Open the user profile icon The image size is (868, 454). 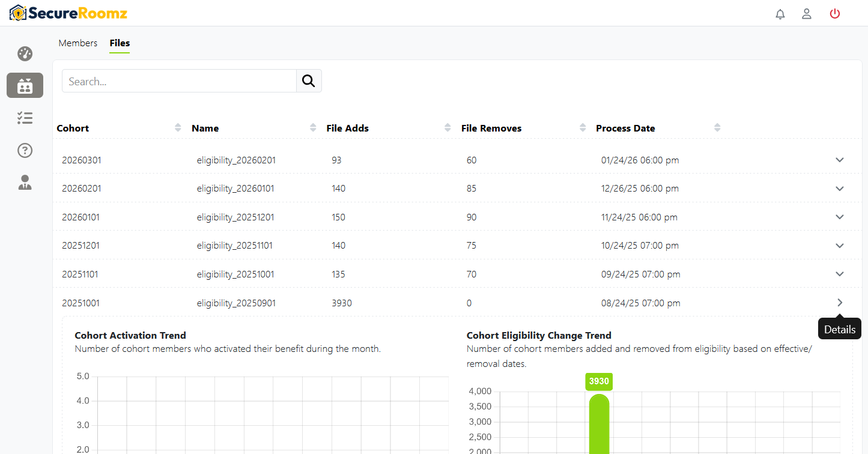coord(807,14)
